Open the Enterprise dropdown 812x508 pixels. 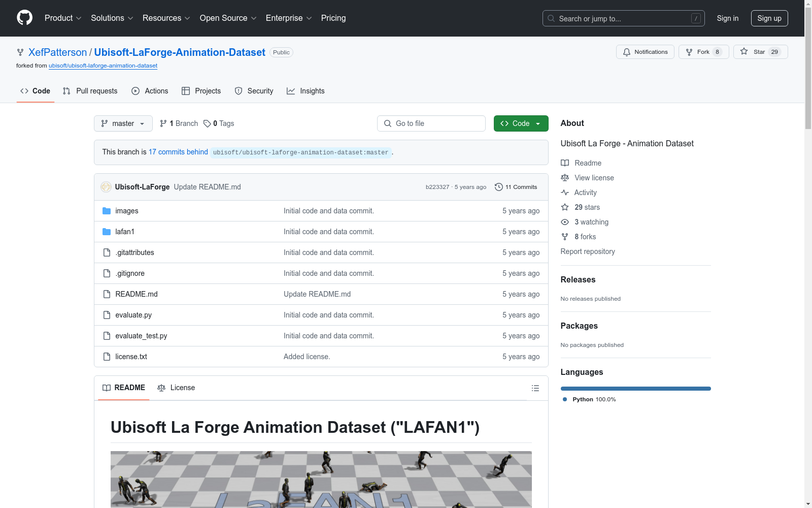[x=289, y=18]
